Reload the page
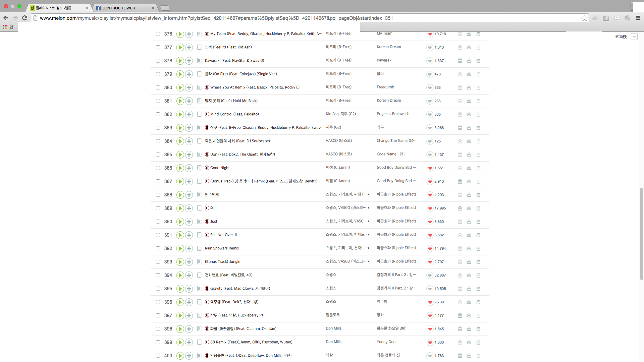Screen dimensions: 644x362 (x=24, y=18)
